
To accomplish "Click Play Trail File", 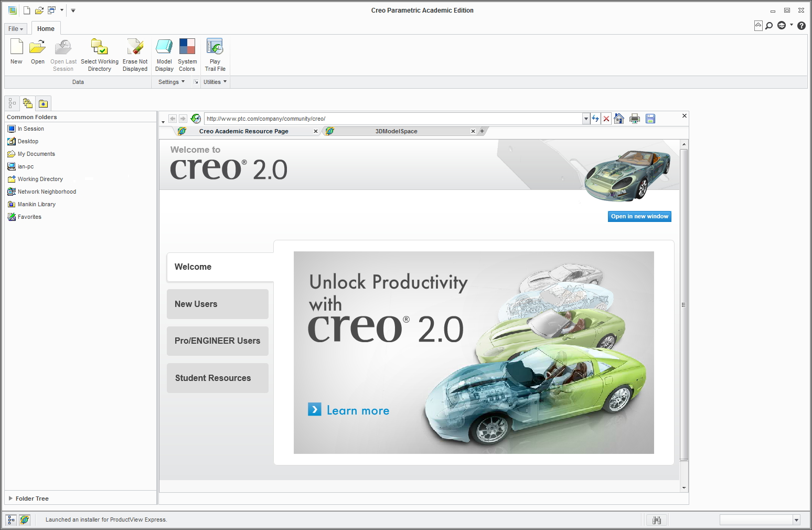I will point(215,55).
